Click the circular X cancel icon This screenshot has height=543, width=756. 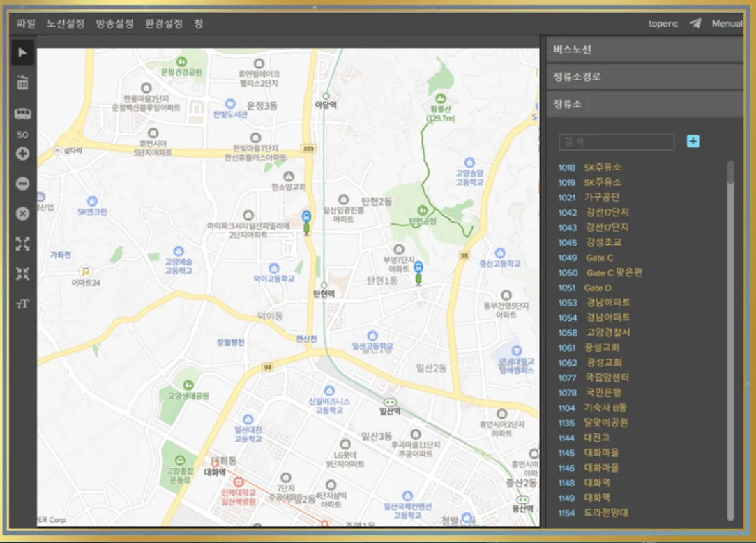click(22, 213)
